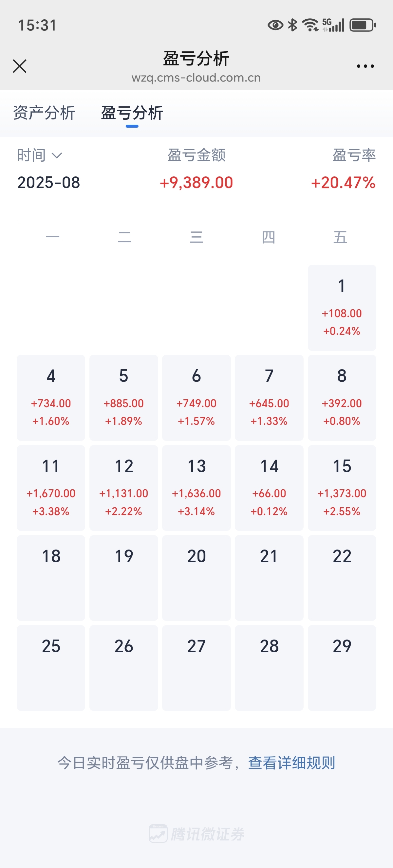Select the day 29 calendar cell
This screenshot has height=868, width=393.
click(x=342, y=668)
